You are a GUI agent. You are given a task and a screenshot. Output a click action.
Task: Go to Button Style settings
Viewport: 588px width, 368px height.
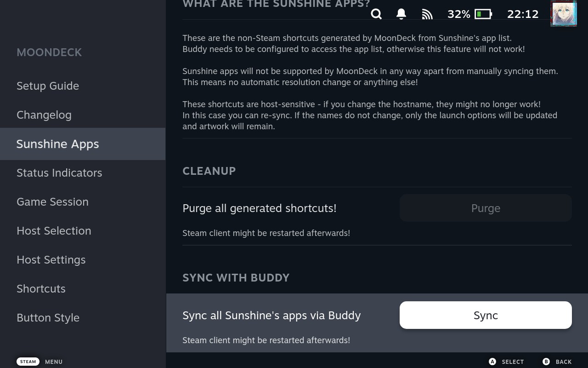click(48, 318)
